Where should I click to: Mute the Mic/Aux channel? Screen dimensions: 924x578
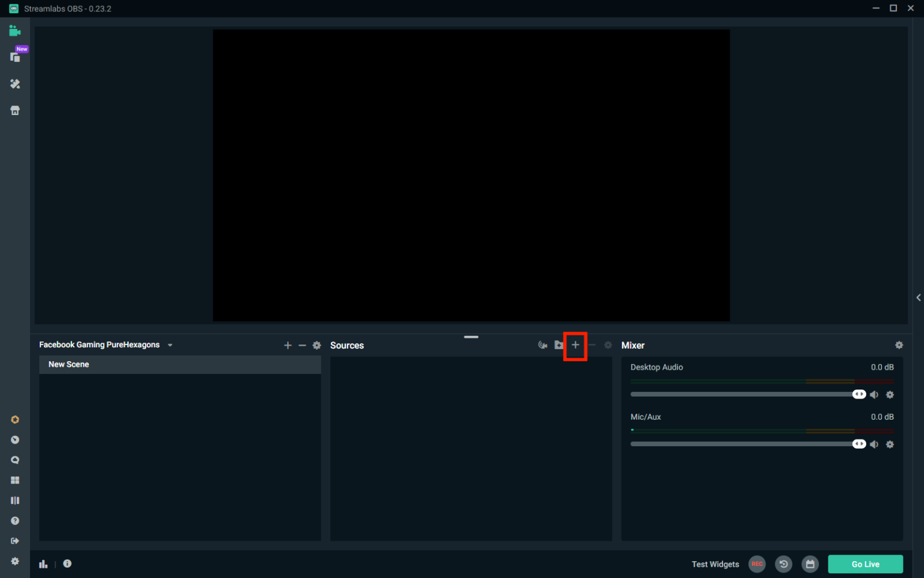pyautogui.click(x=874, y=444)
